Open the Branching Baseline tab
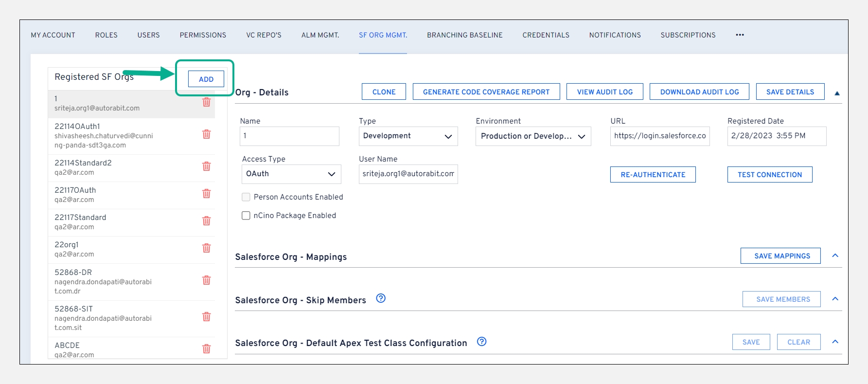 (x=464, y=35)
